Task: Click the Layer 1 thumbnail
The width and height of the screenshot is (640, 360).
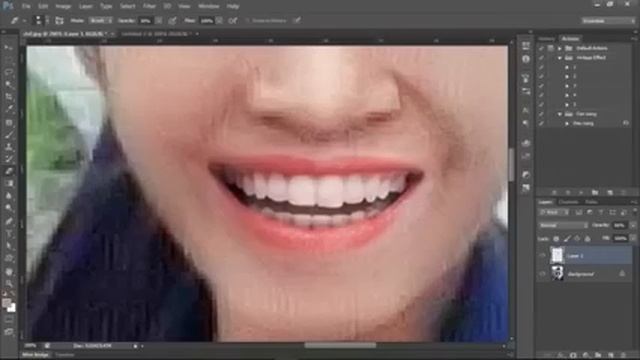Action: (x=557, y=256)
